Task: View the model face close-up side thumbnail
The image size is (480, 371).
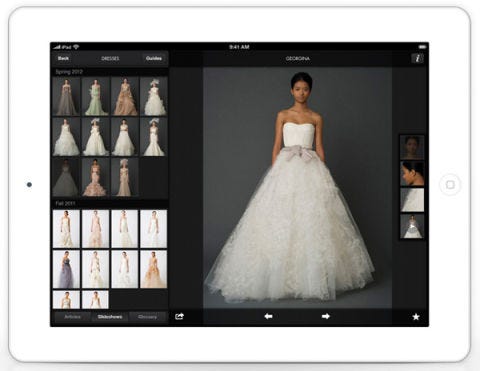Action: pyautogui.click(x=412, y=147)
